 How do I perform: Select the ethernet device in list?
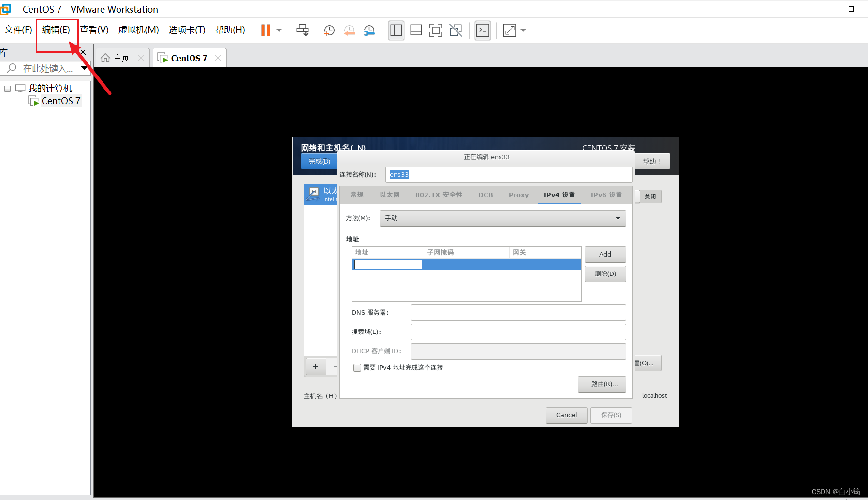click(321, 195)
